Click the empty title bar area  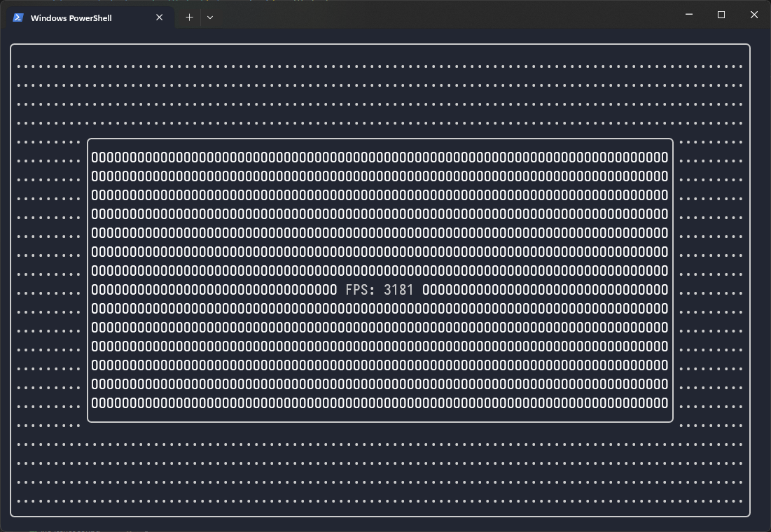pos(448,15)
